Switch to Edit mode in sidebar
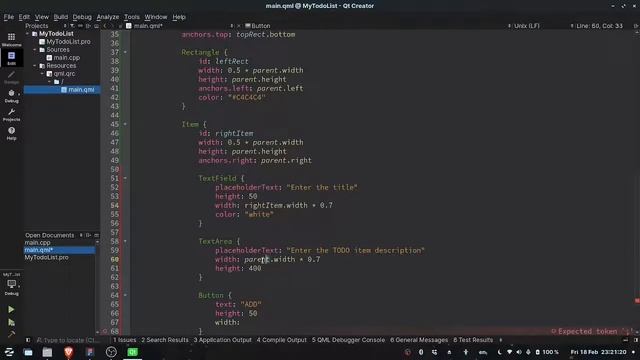 point(11,58)
